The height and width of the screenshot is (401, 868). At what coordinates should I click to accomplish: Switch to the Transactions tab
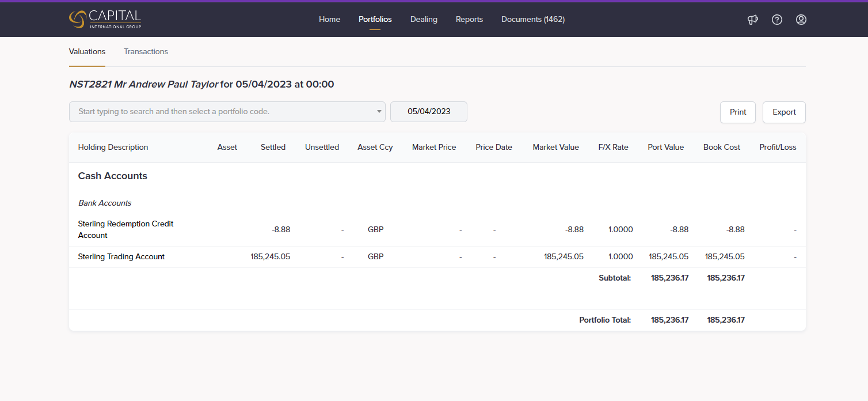pos(146,52)
